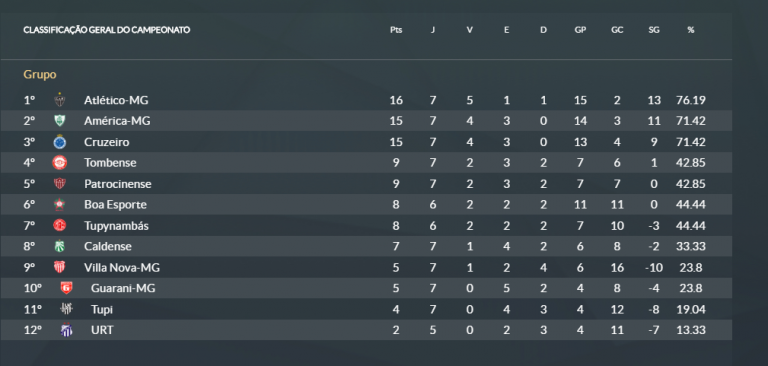The width and height of the screenshot is (768, 366).
Task: Click the América-MG club crest
Action: (60, 121)
